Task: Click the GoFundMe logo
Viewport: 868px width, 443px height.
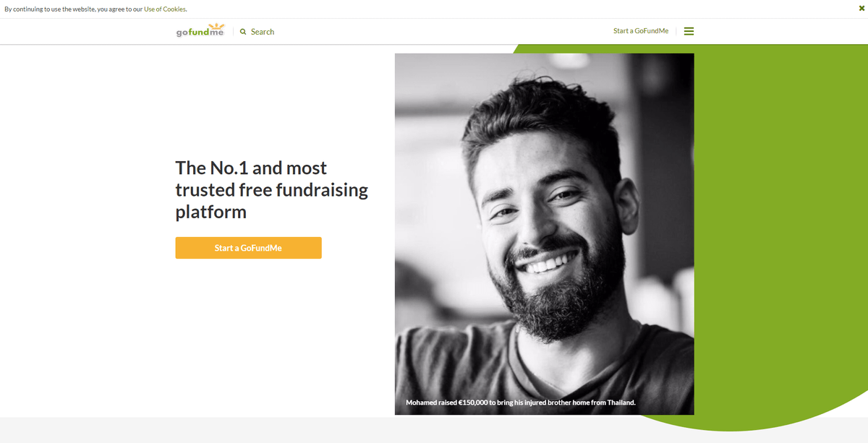Action: tap(200, 30)
